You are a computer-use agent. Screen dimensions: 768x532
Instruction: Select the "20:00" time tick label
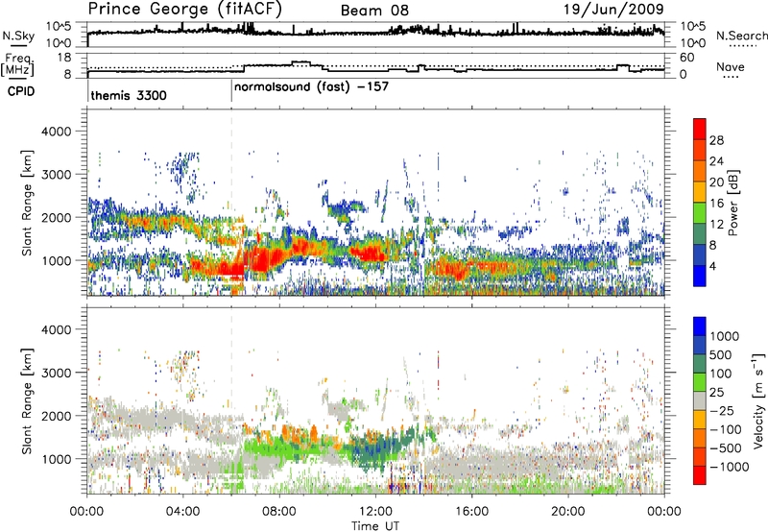568,511
